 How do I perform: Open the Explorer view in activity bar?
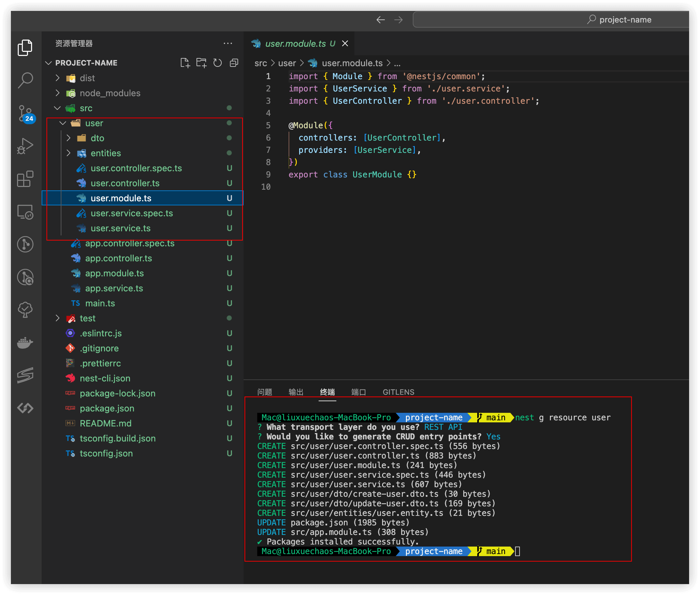coord(25,47)
